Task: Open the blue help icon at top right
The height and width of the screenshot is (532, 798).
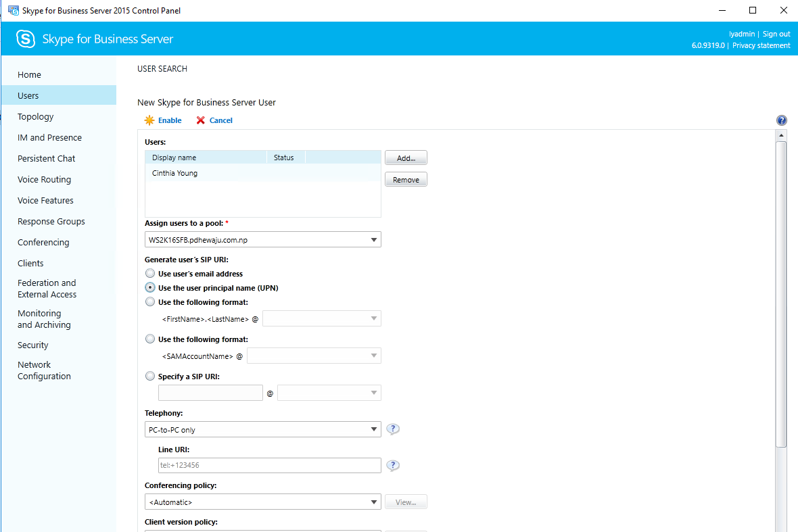Action: [781, 120]
